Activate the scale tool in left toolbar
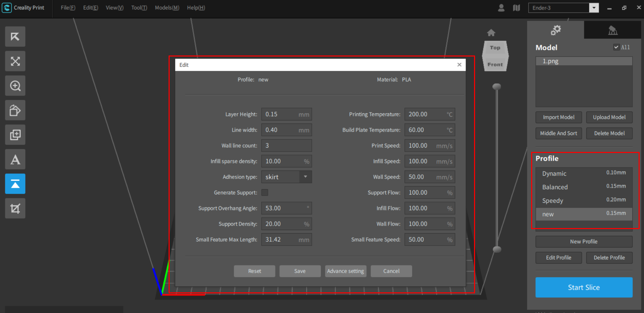 point(15,61)
